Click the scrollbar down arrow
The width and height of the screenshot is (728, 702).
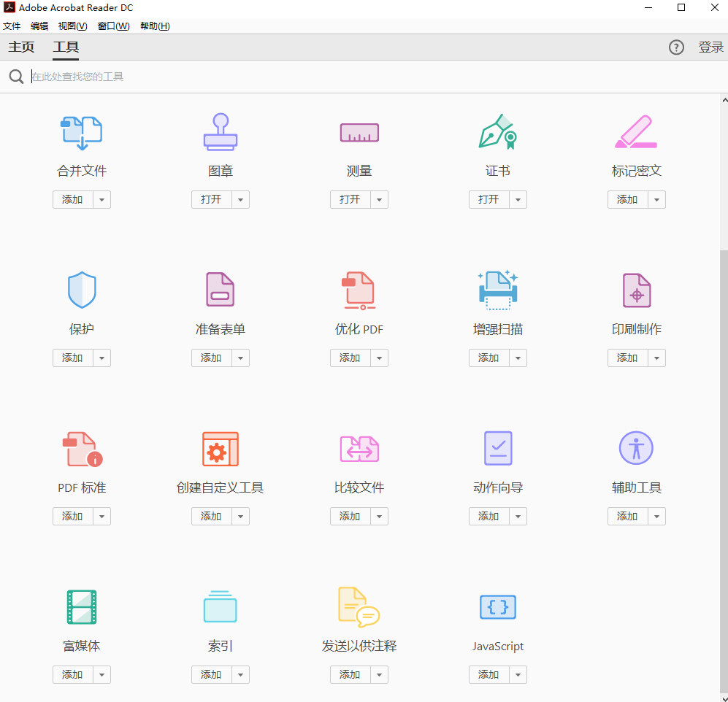click(724, 699)
